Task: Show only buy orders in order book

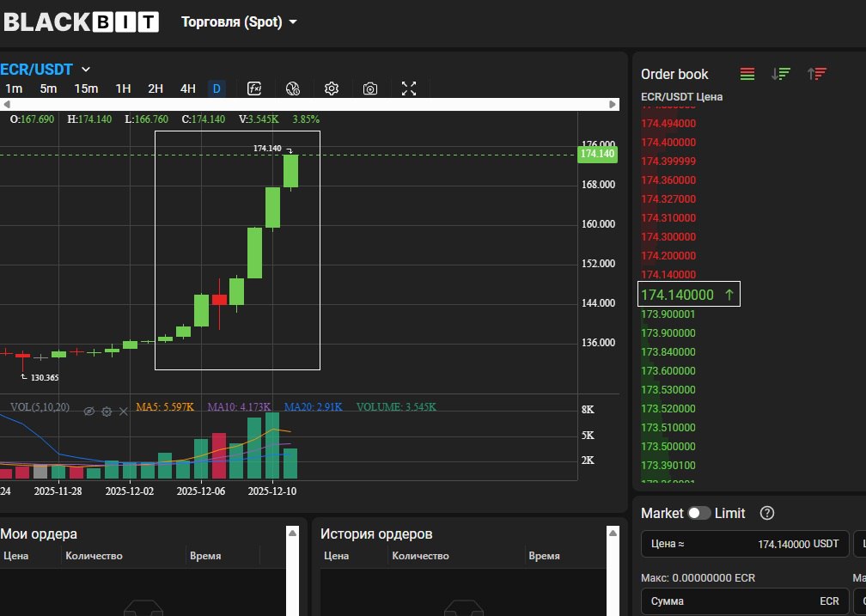Action: [781, 74]
